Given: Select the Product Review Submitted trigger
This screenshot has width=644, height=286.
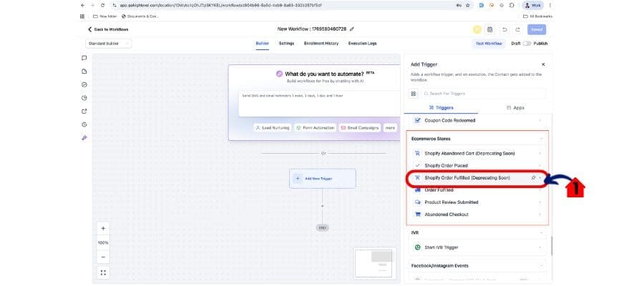Looking at the screenshot, I should (x=477, y=202).
